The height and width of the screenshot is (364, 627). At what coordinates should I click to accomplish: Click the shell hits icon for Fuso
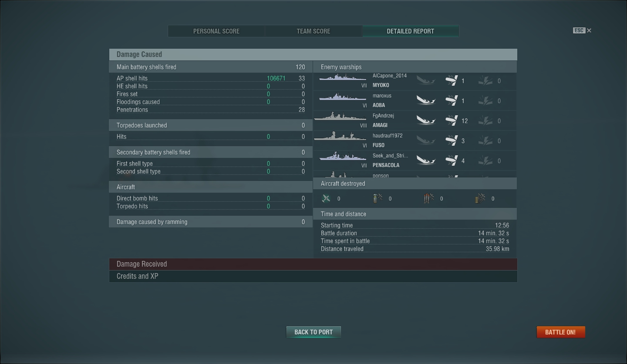click(452, 140)
